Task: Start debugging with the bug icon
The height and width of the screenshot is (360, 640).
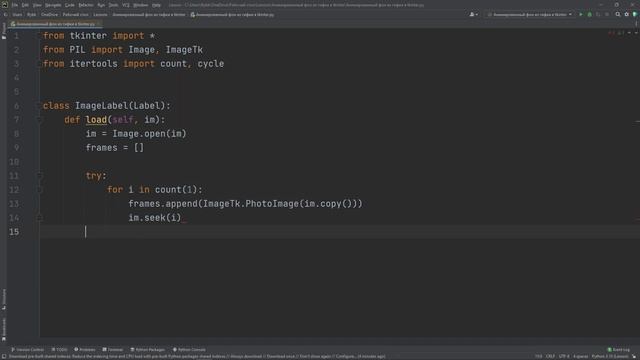Action: coord(589,15)
